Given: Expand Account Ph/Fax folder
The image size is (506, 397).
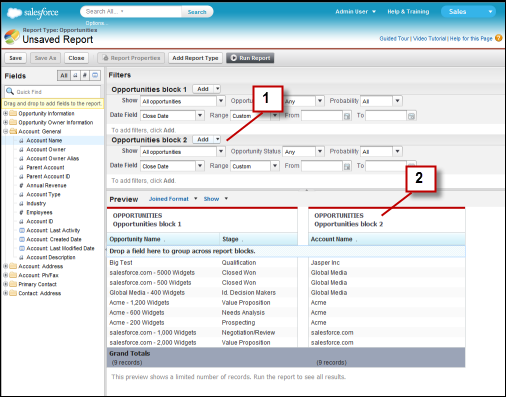Looking at the screenshot, I should (5, 275).
